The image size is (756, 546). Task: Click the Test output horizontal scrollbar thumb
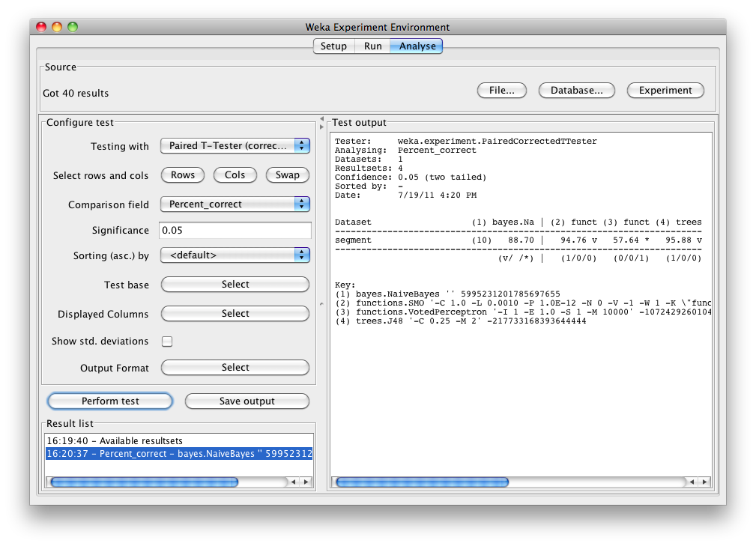[x=423, y=482]
